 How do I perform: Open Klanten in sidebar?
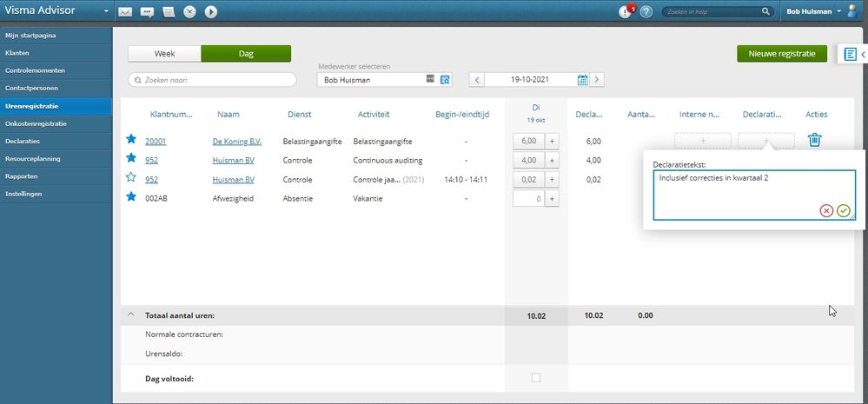click(x=56, y=53)
